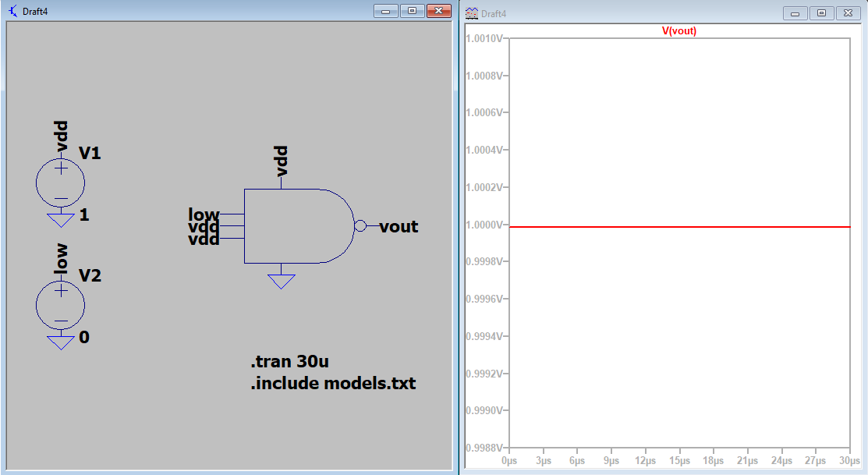Click the V1 source value 1

84,215
